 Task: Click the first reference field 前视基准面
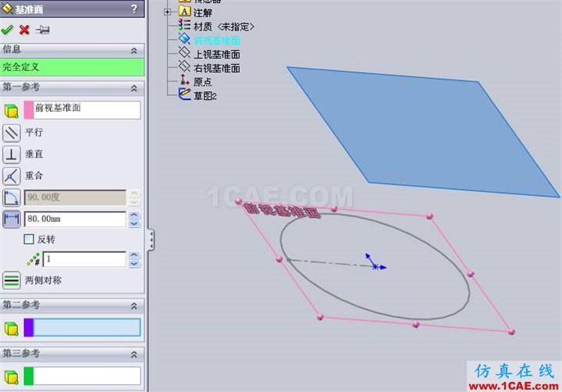87,110
